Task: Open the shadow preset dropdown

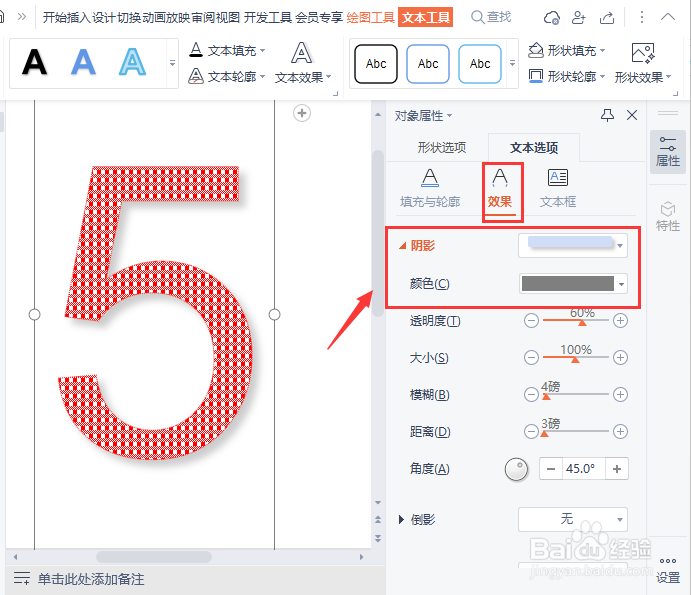Action: pos(573,245)
